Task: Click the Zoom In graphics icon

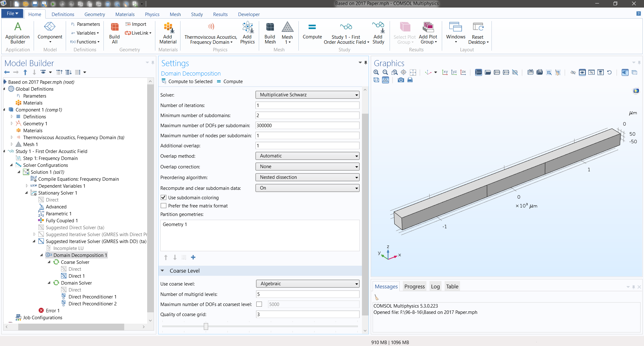Action: click(x=376, y=72)
